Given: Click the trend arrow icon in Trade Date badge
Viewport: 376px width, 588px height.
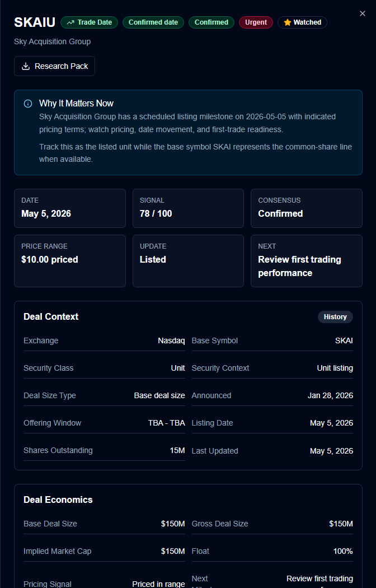Looking at the screenshot, I should 70,22.
